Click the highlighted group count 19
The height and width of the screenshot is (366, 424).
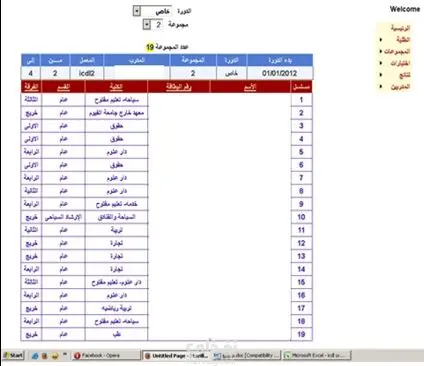tap(150, 47)
